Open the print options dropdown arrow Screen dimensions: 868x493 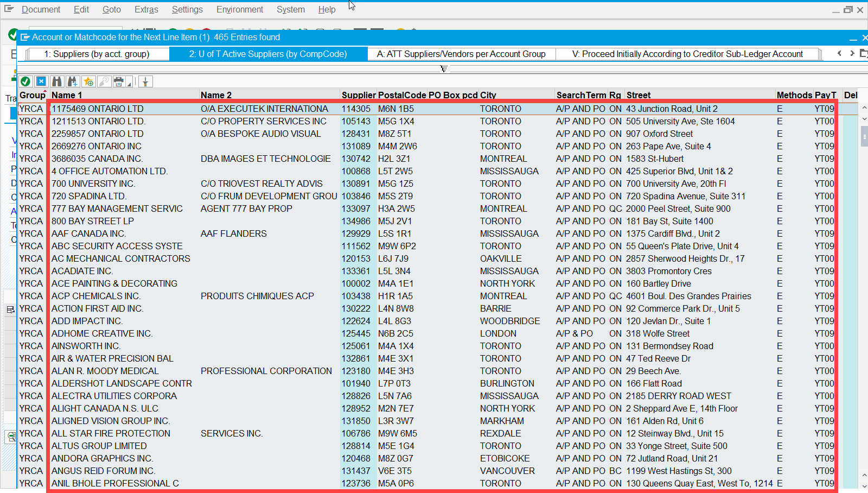[x=129, y=84]
